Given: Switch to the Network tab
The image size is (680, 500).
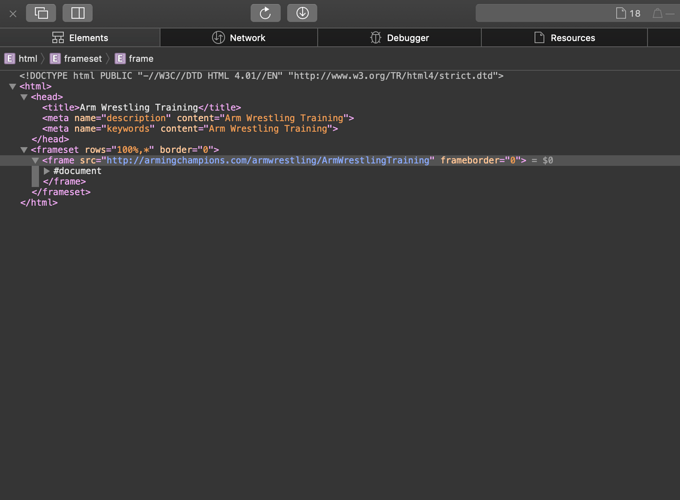Looking at the screenshot, I should [x=238, y=38].
